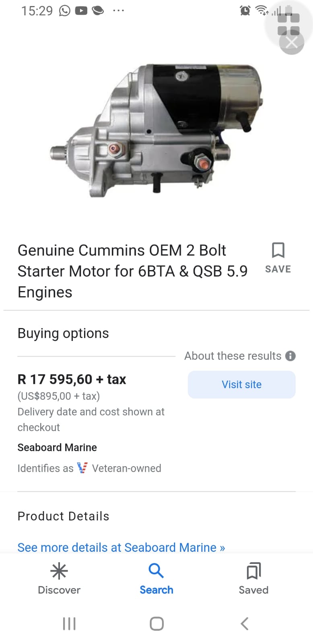Tap the Android home navigation button
The width and height of the screenshot is (313, 644).
tap(156, 623)
